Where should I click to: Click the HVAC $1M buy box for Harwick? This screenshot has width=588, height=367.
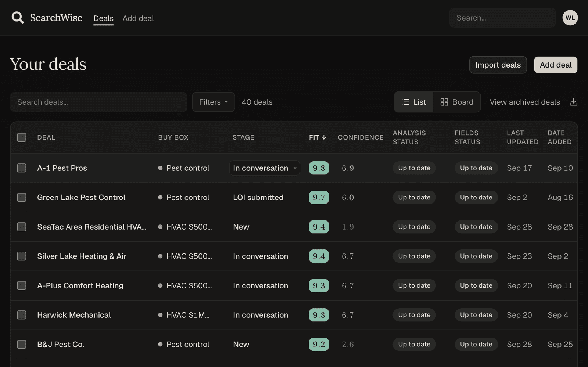(x=184, y=315)
